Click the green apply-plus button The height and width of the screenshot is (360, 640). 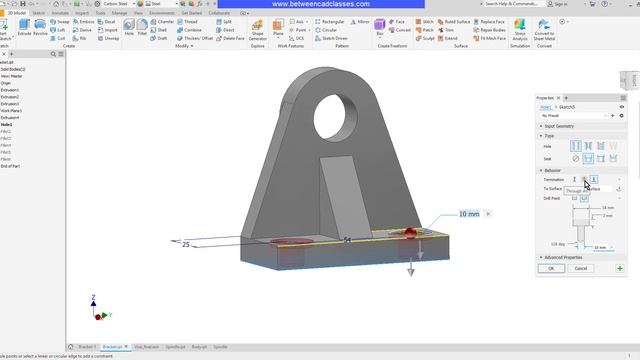pyautogui.click(x=620, y=269)
